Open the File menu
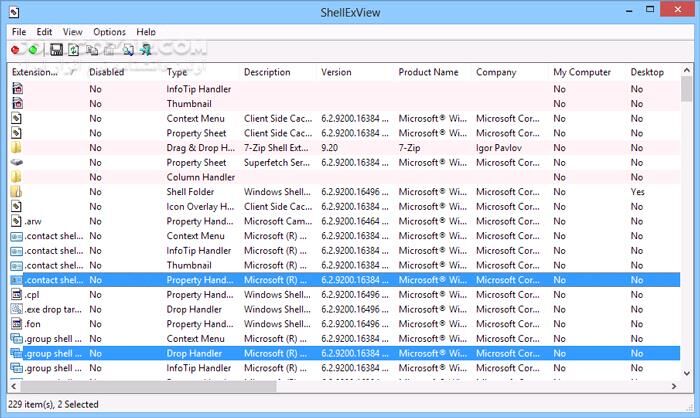 [19, 32]
